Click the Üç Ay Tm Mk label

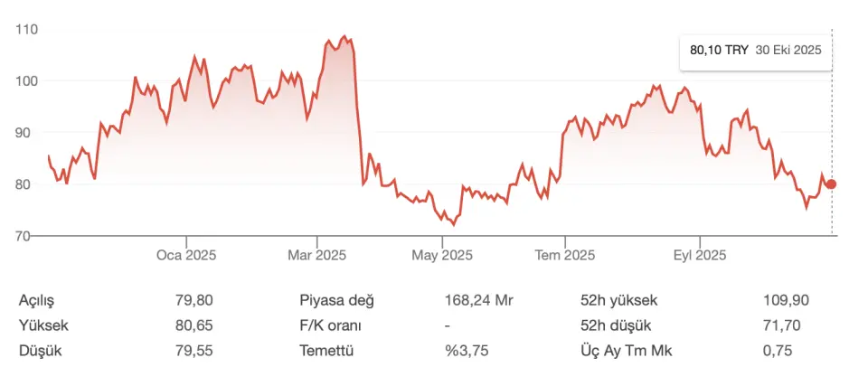point(627,351)
